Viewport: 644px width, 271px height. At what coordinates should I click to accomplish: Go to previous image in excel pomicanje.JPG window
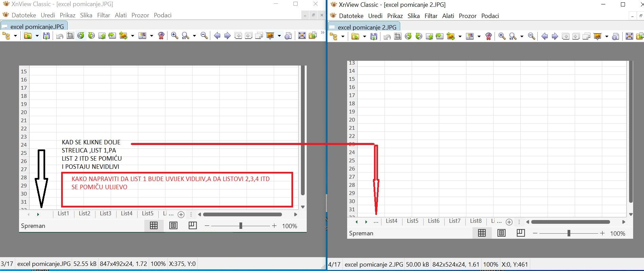217,36
